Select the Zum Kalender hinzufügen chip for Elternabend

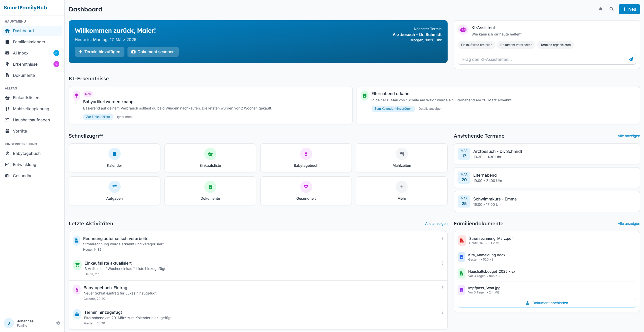[x=393, y=108]
